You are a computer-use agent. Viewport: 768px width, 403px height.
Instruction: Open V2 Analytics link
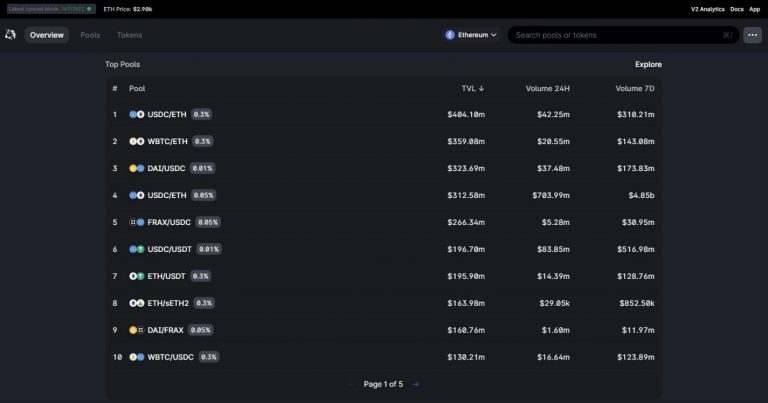[707, 9]
